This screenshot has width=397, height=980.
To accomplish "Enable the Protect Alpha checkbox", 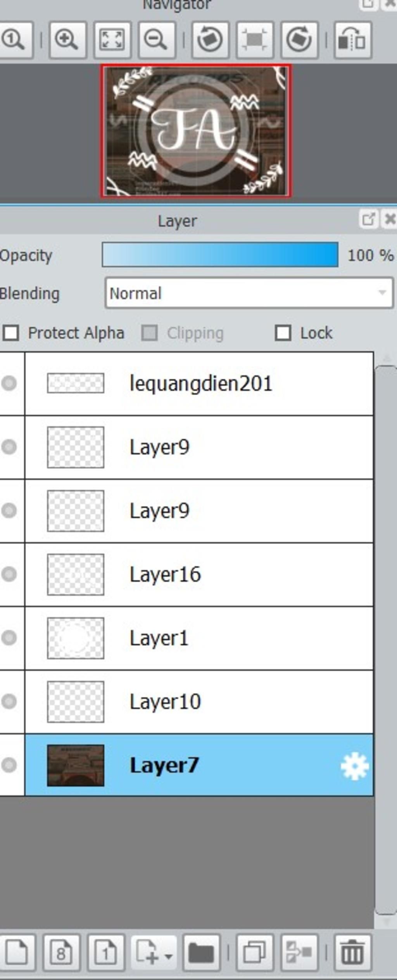I will pyautogui.click(x=11, y=333).
